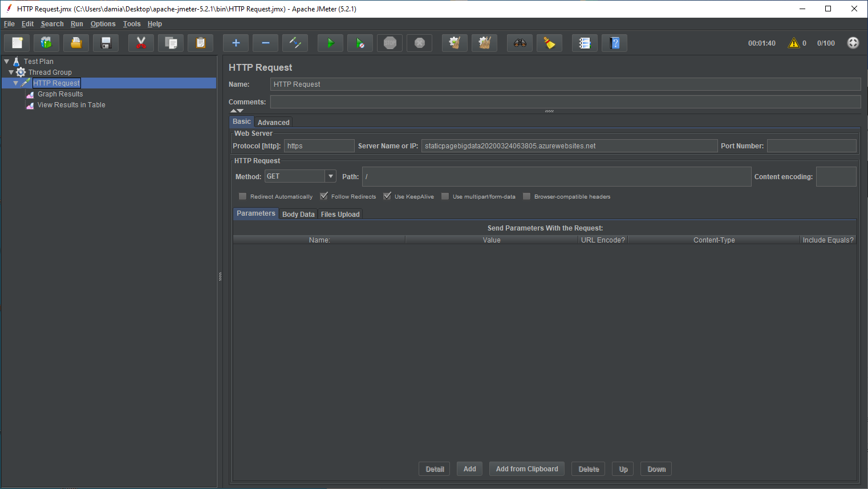
Task: Open a test plan with the folder icon
Action: [76, 43]
